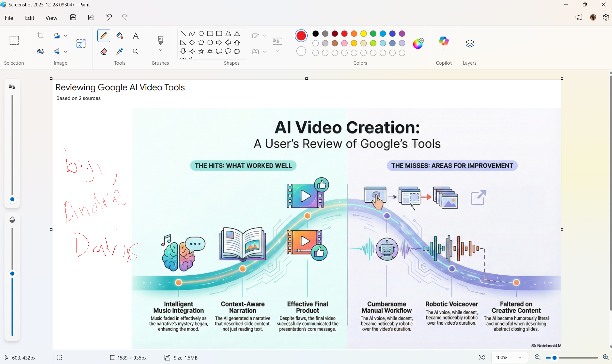Select the Oval shape

(x=201, y=34)
